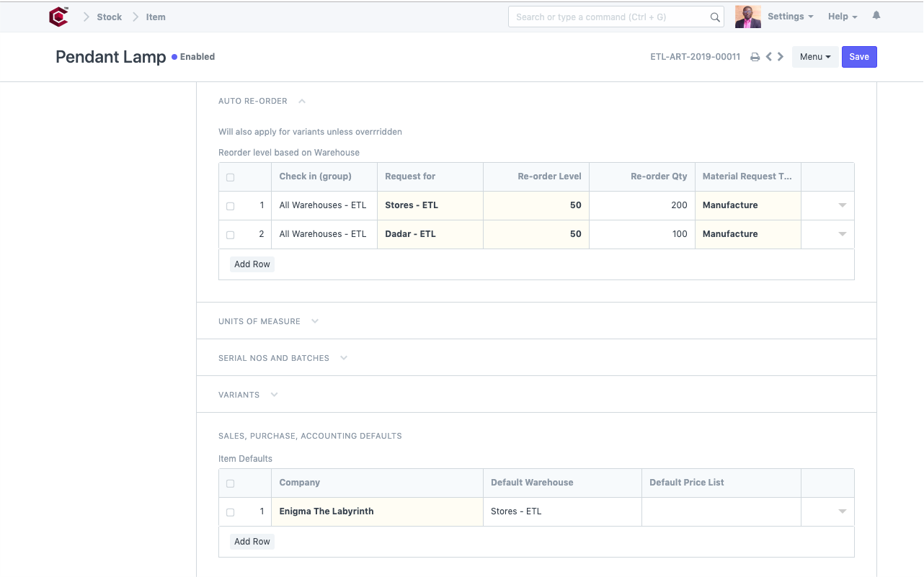Screen dimensions: 924x577
Task: Click the next record arrow
Action: coord(780,57)
